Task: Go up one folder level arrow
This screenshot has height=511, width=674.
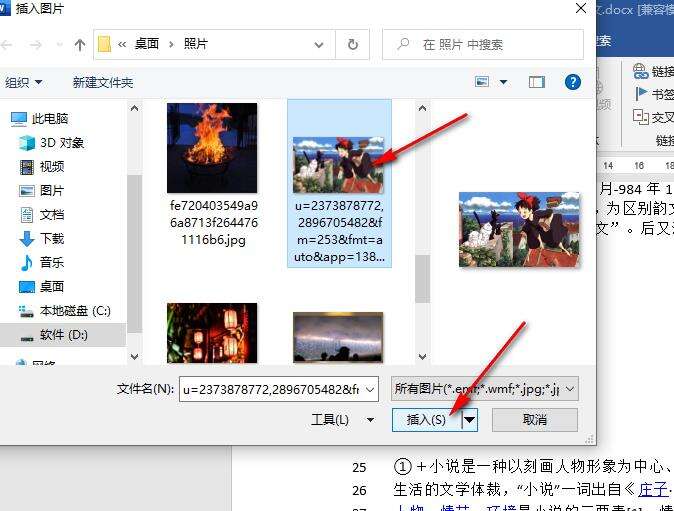Action: point(80,45)
